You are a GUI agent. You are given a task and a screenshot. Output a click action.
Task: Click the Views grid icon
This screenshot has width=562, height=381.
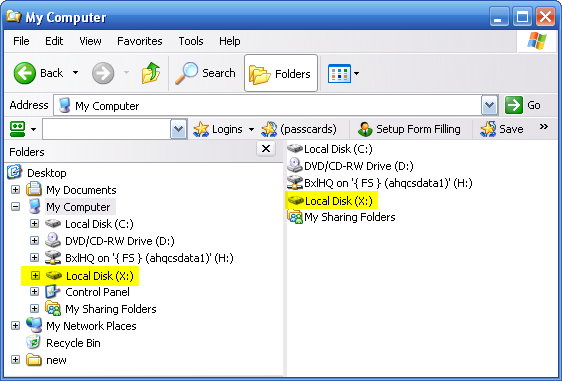point(339,73)
